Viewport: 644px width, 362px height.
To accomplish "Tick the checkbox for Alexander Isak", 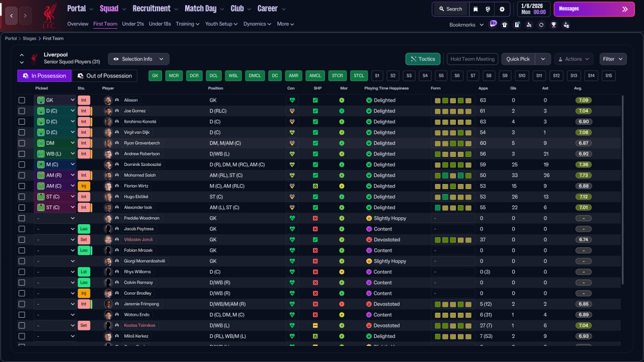I will click(x=22, y=208).
